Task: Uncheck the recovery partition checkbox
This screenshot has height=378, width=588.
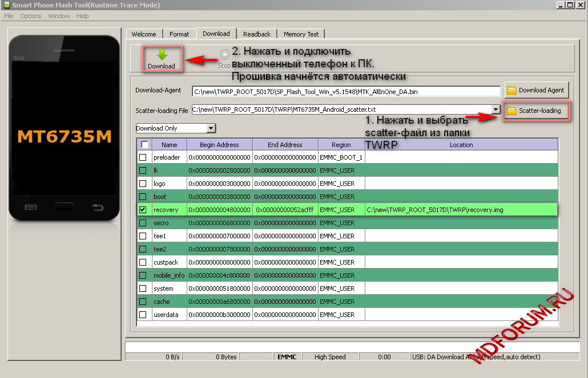Action: [x=143, y=210]
